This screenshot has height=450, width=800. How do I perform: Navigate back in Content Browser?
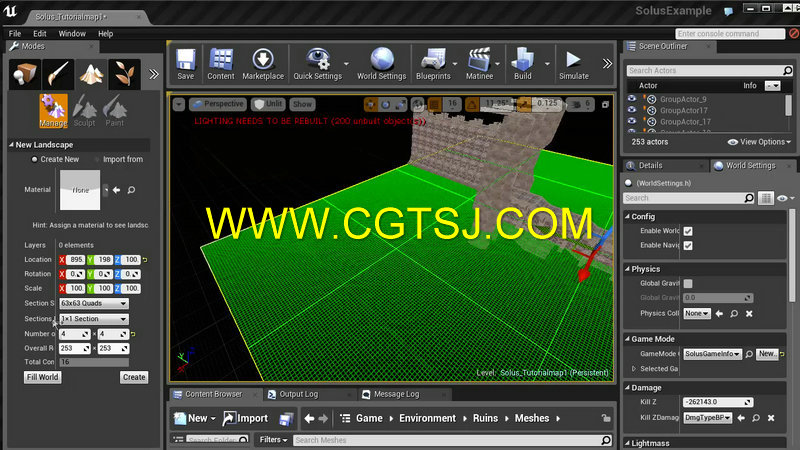coord(309,418)
